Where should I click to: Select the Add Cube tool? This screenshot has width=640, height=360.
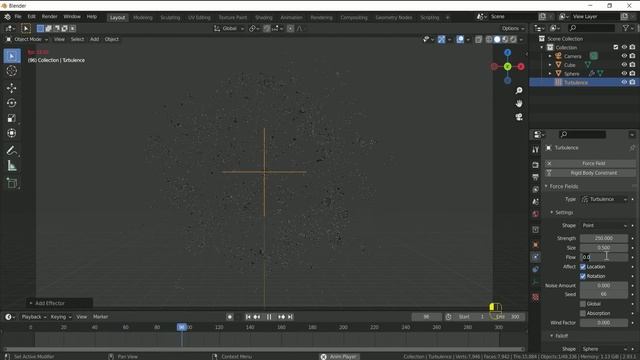12,183
